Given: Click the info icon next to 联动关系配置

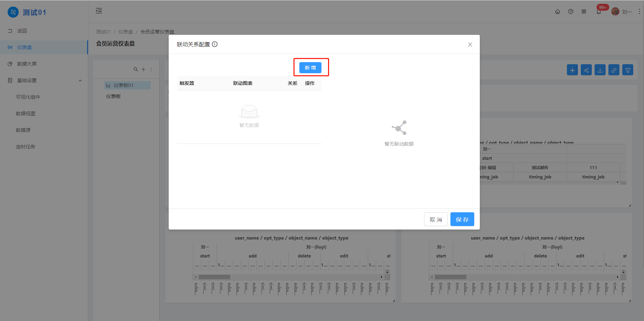Looking at the screenshot, I should [215, 44].
